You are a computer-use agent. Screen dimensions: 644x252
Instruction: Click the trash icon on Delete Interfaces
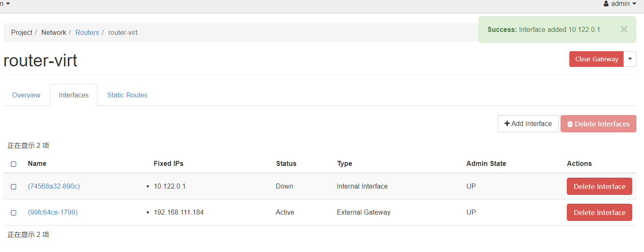click(x=570, y=124)
